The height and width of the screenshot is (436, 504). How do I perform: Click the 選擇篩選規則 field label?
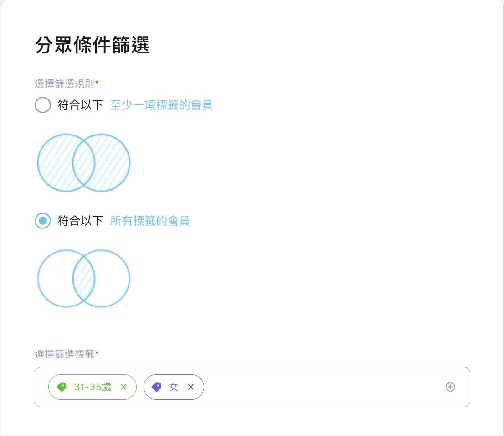tap(65, 83)
